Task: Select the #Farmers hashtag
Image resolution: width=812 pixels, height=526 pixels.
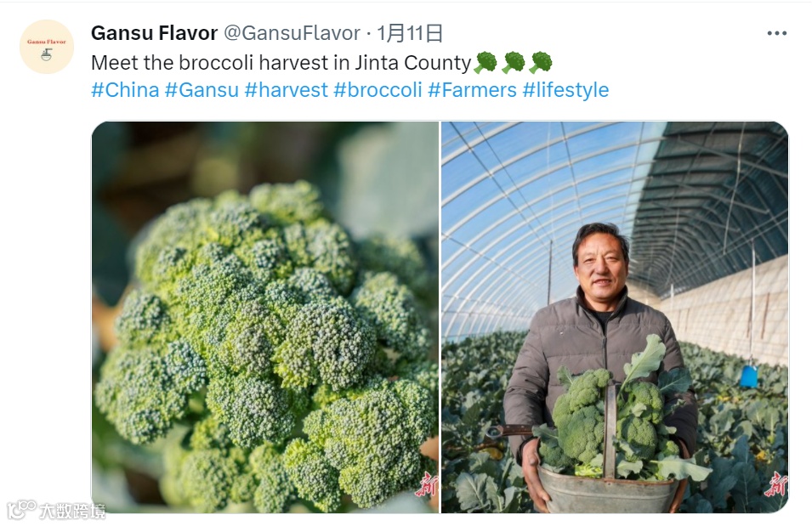Action: tap(472, 90)
